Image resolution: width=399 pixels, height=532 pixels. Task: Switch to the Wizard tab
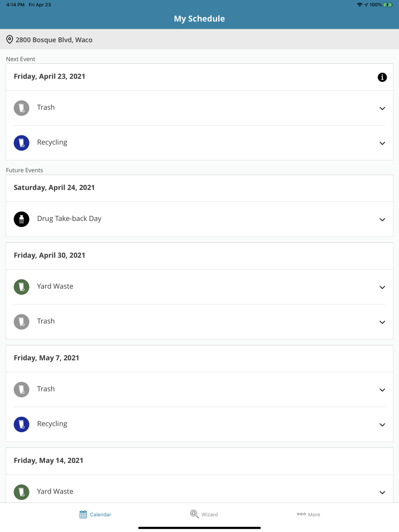[204, 514]
